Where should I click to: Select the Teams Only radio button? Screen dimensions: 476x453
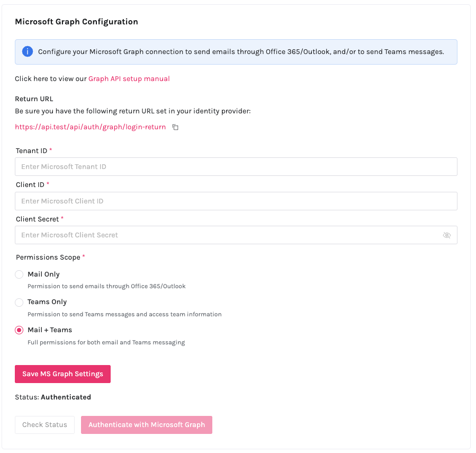click(19, 302)
